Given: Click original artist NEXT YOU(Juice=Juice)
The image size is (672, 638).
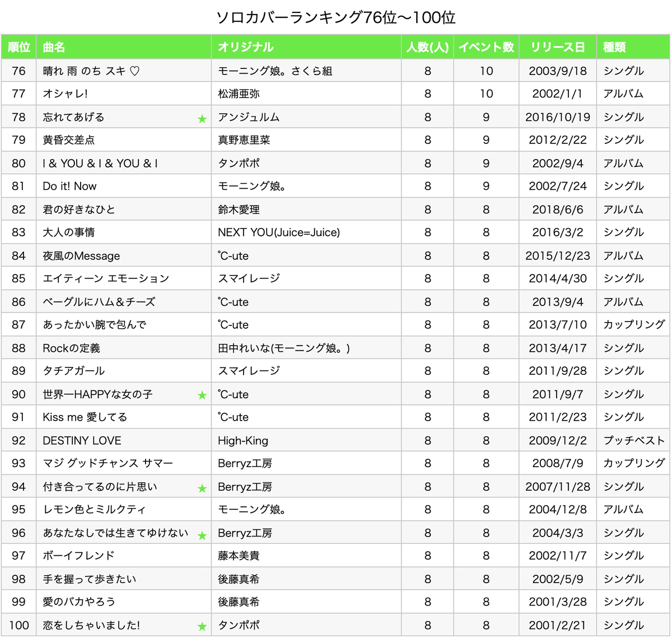Looking at the screenshot, I should (279, 232).
